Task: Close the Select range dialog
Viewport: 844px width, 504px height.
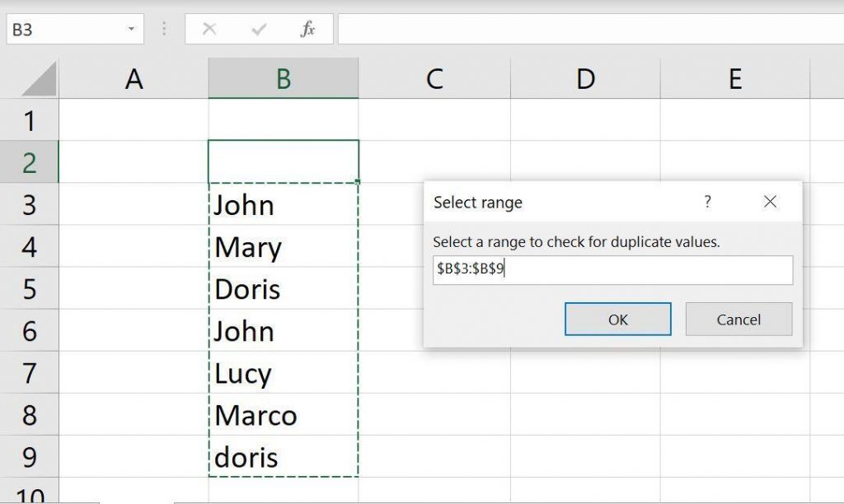Action: click(770, 201)
